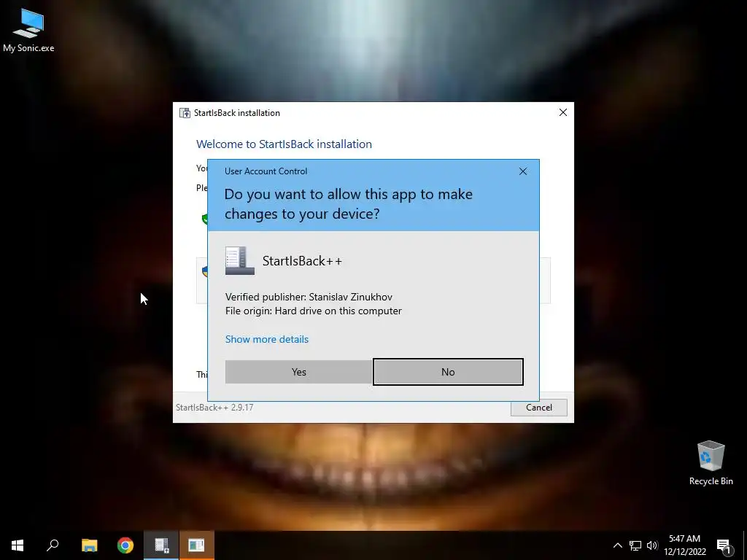
Task: Click the StartIsBack++ 2.9.17 version label
Action: (x=214, y=407)
